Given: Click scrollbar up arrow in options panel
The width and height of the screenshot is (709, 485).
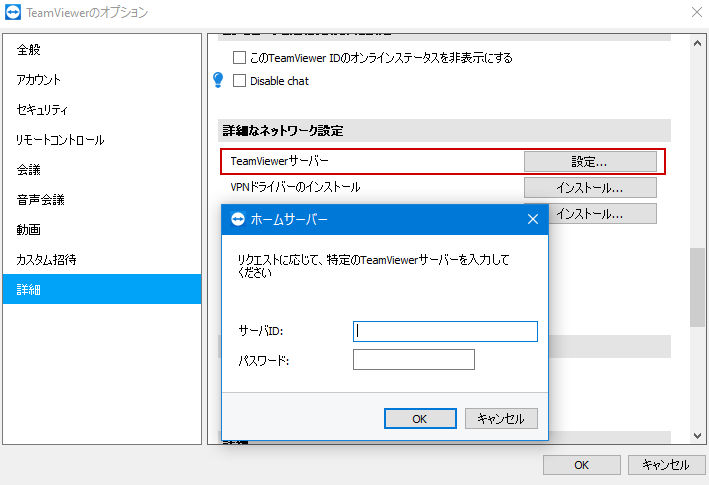Looking at the screenshot, I should click(x=697, y=43).
